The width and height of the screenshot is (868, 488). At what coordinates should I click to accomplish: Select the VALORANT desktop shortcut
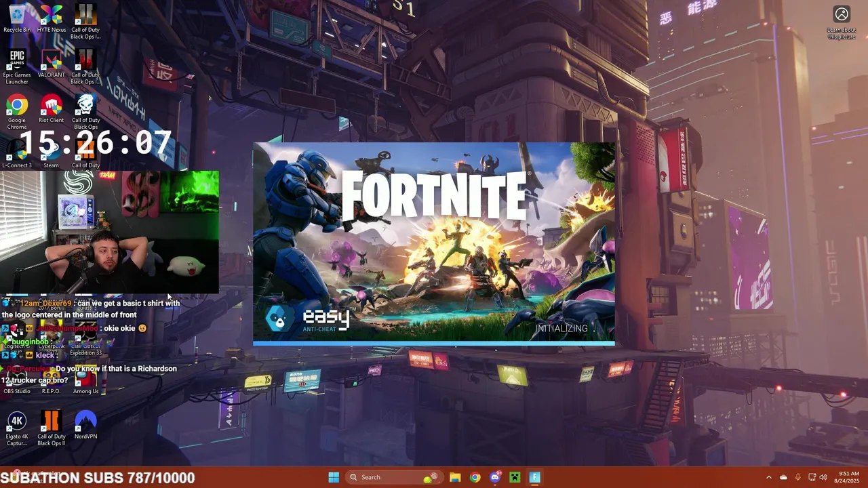coord(52,64)
